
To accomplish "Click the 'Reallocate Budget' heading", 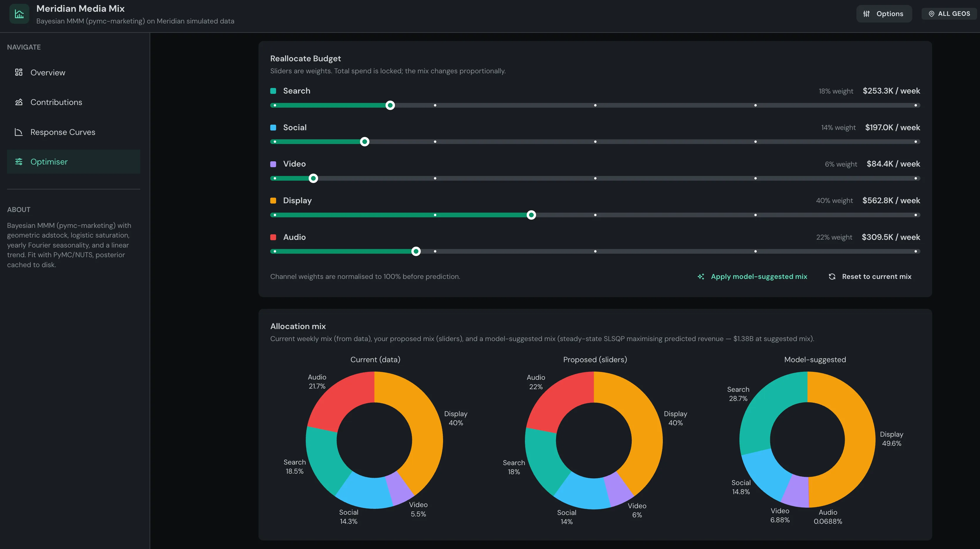I will (305, 59).
